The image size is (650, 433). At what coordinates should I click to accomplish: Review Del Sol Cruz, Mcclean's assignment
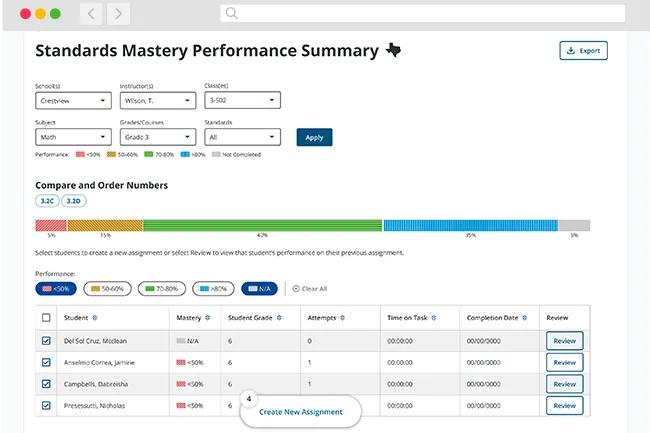coord(565,341)
